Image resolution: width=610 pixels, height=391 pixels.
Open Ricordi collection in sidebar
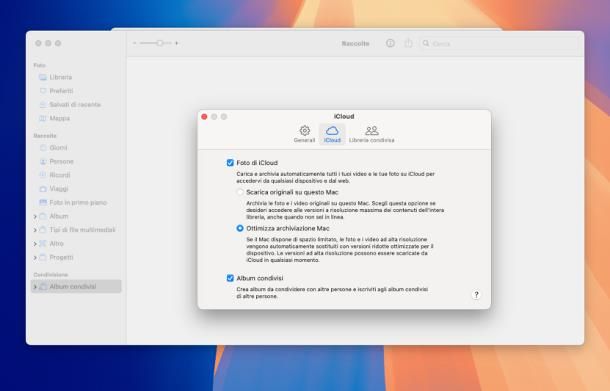(x=60, y=175)
